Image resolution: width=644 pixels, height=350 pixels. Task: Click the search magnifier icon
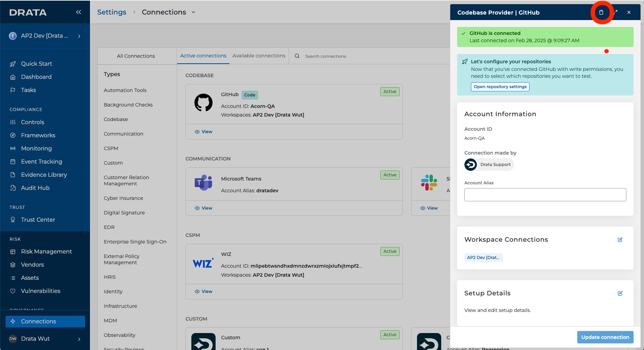point(297,56)
